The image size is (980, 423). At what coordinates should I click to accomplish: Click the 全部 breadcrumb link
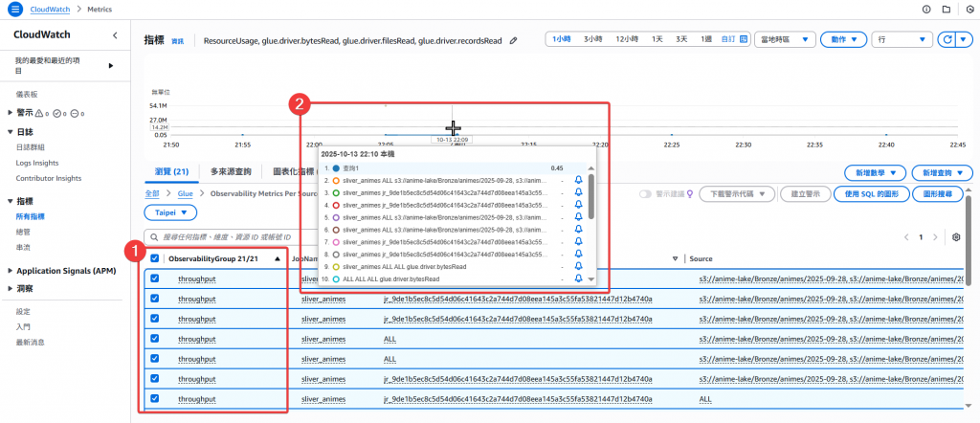[152, 194]
